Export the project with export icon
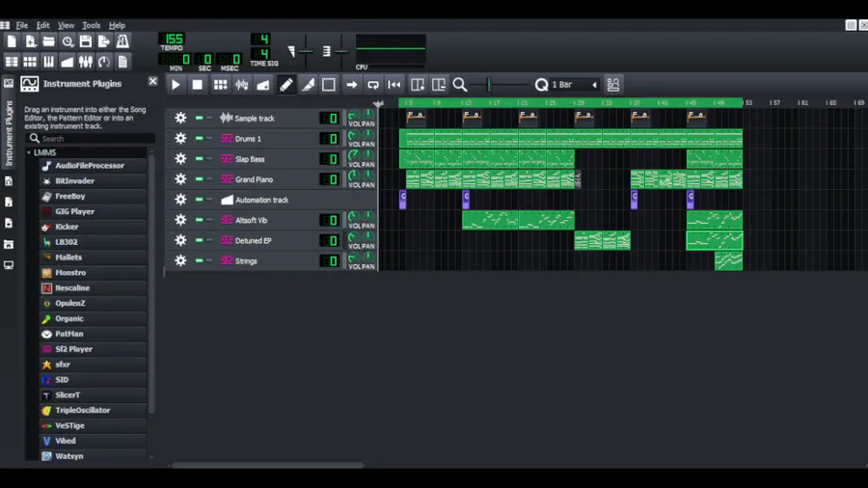 (104, 41)
